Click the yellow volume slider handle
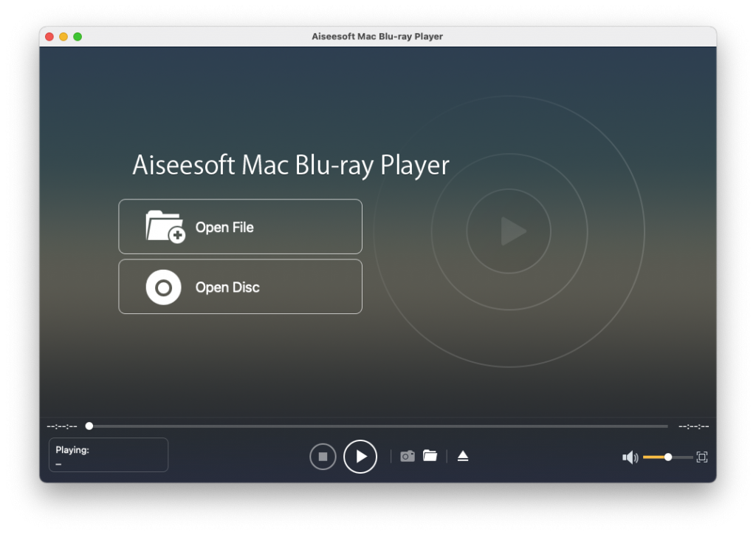Viewport: 756px width, 535px height. click(667, 457)
